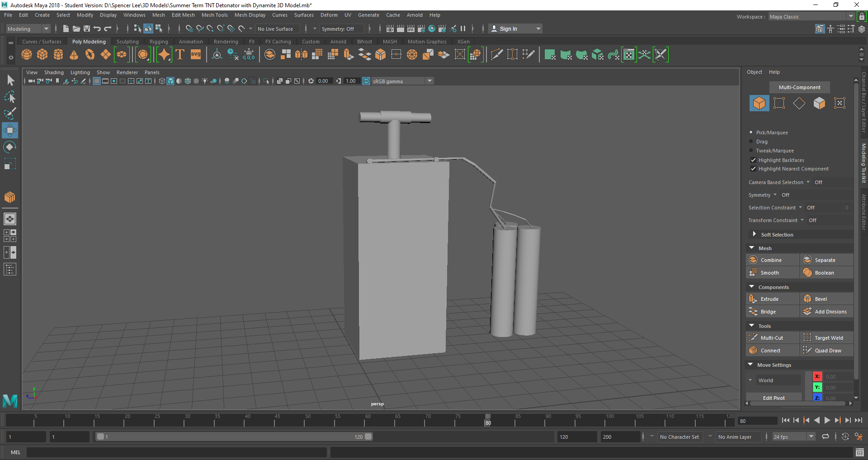The width and height of the screenshot is (868, 460).
Task: Click the Edit Pivot button
Action: point(774,398)
